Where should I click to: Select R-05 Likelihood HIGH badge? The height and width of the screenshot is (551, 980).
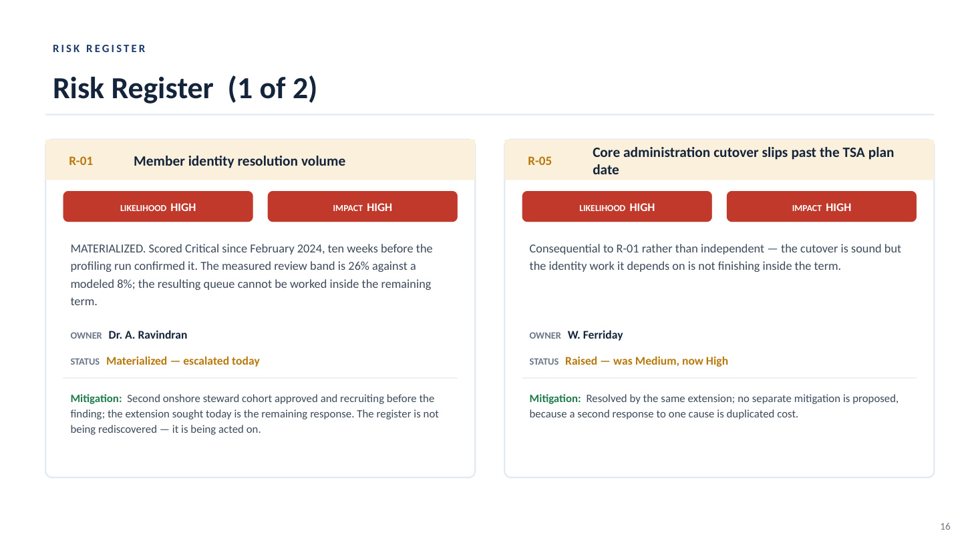point(617,206)
